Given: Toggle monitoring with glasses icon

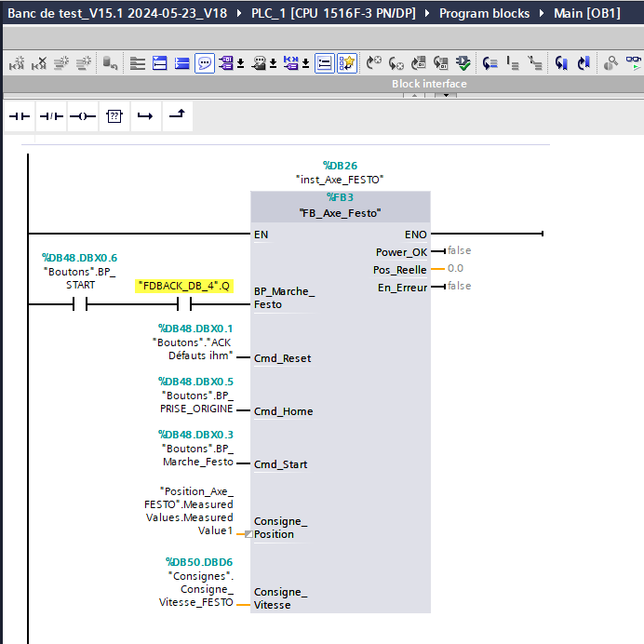Looking at the screenshot, I should 634,63.
